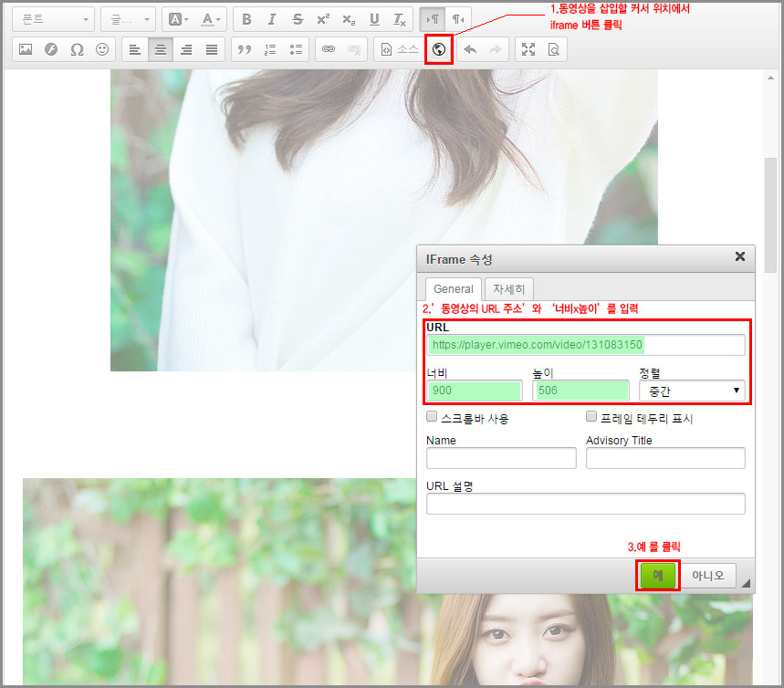Maximize the editor with fullscreen icon
The width and height of the screenshot is (784, 688).
(528, 50)
